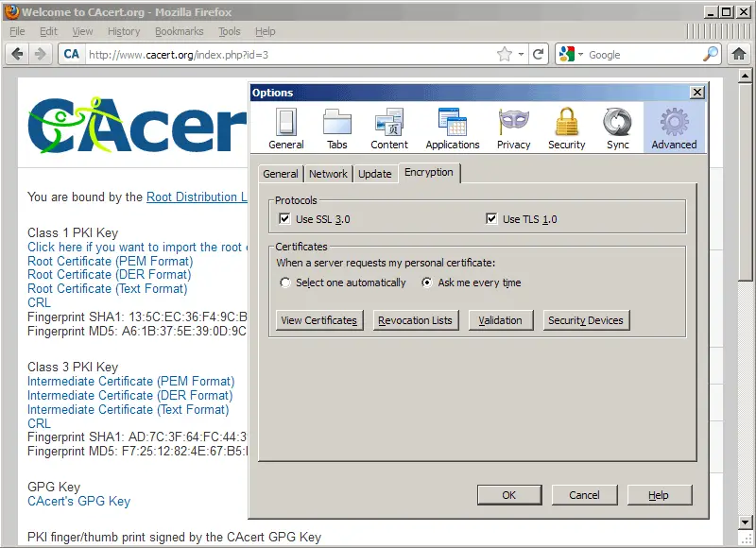
Task: Open the Bookmarks menu
Action: (x=179, y=31)
